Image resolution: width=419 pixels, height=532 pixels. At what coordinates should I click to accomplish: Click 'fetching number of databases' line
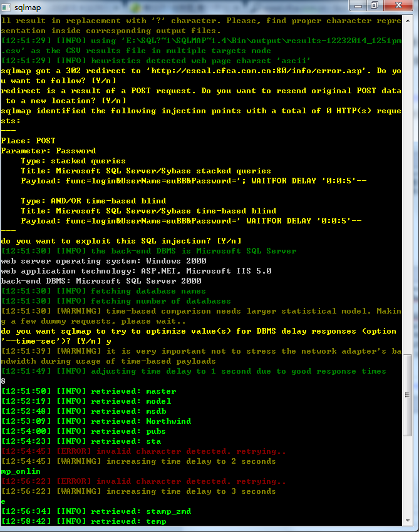tap(116, 301)
